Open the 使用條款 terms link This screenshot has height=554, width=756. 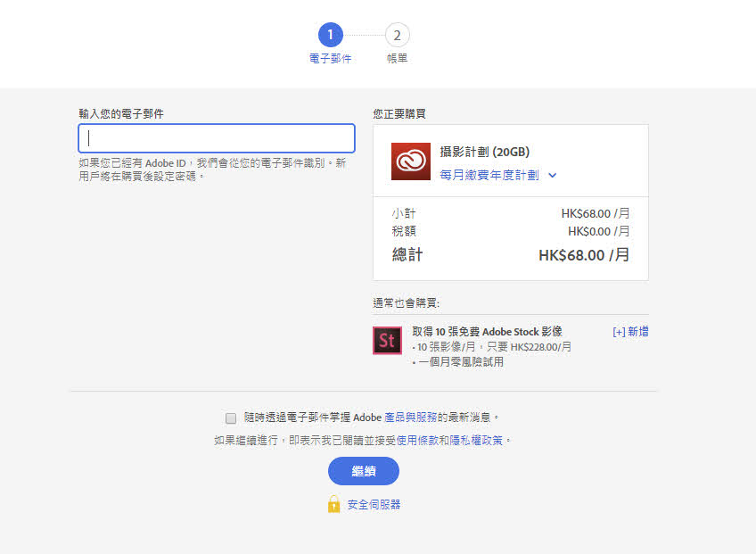click(x=417, y=440)
